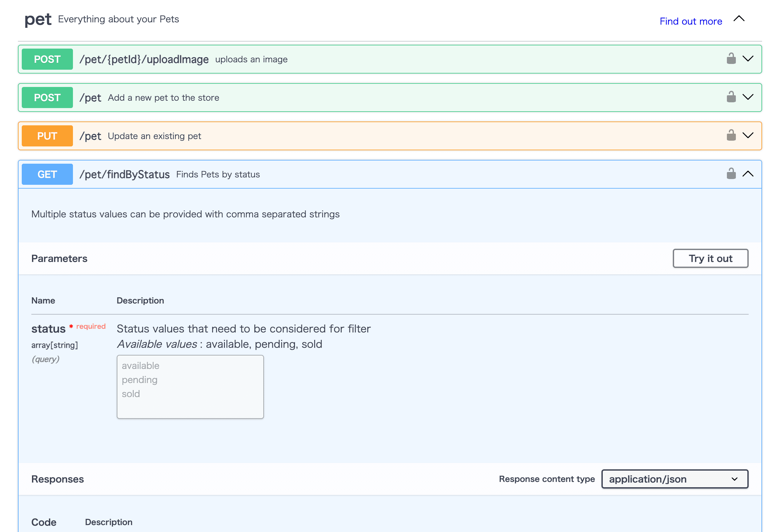Select 'available' in status list

141,366
